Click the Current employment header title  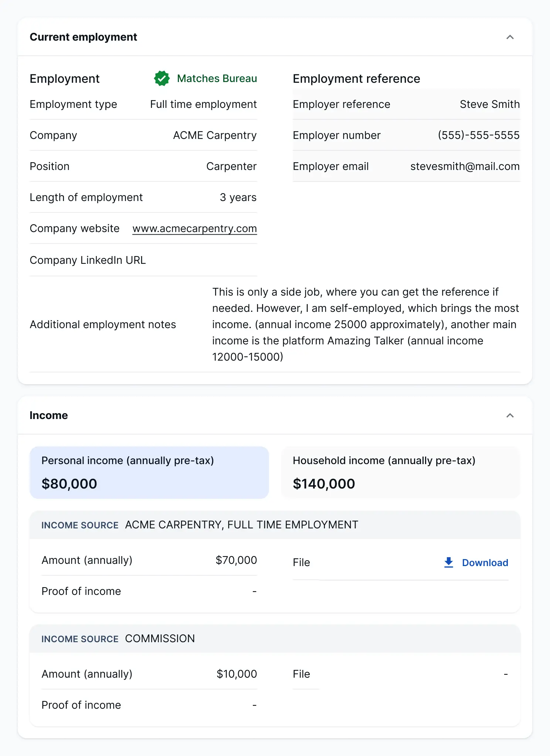[x=83, y=37]
